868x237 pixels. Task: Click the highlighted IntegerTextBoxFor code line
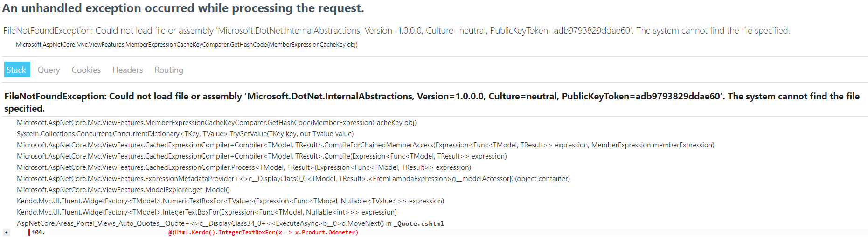click(x=263, y=232)
